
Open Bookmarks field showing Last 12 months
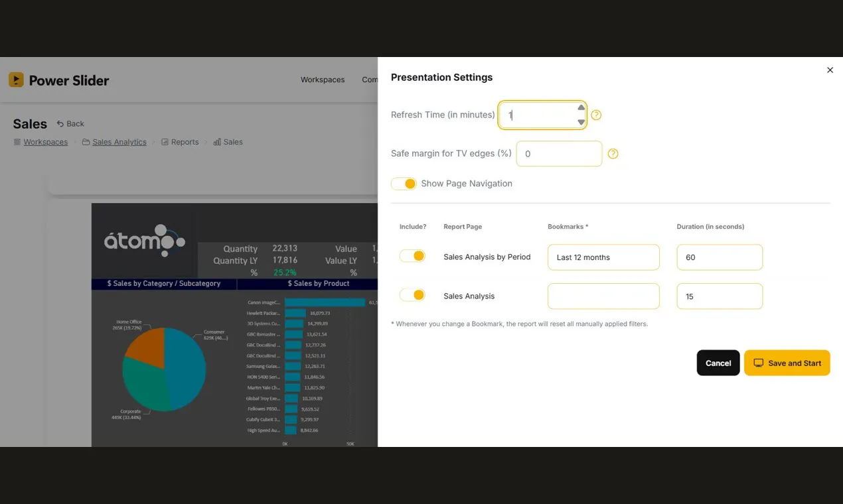pos(603,257)
